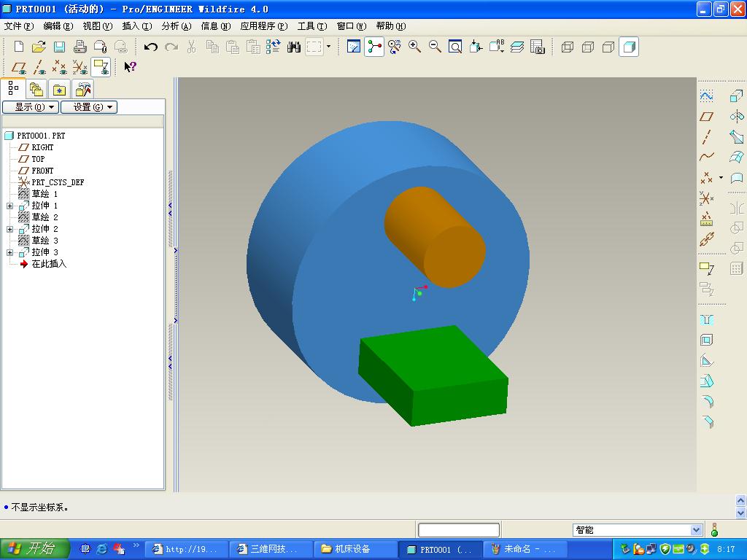
Task: Click the Regenerate model icon
Action: pos(274,47)
